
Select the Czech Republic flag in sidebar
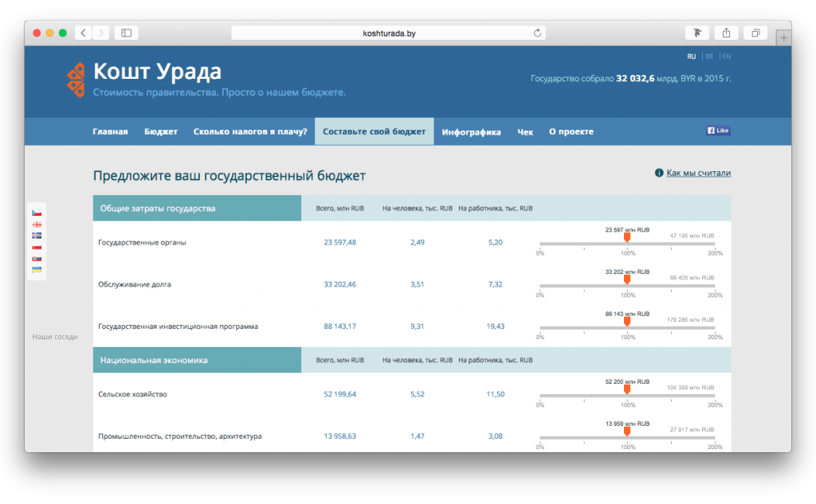coord(37,213)
